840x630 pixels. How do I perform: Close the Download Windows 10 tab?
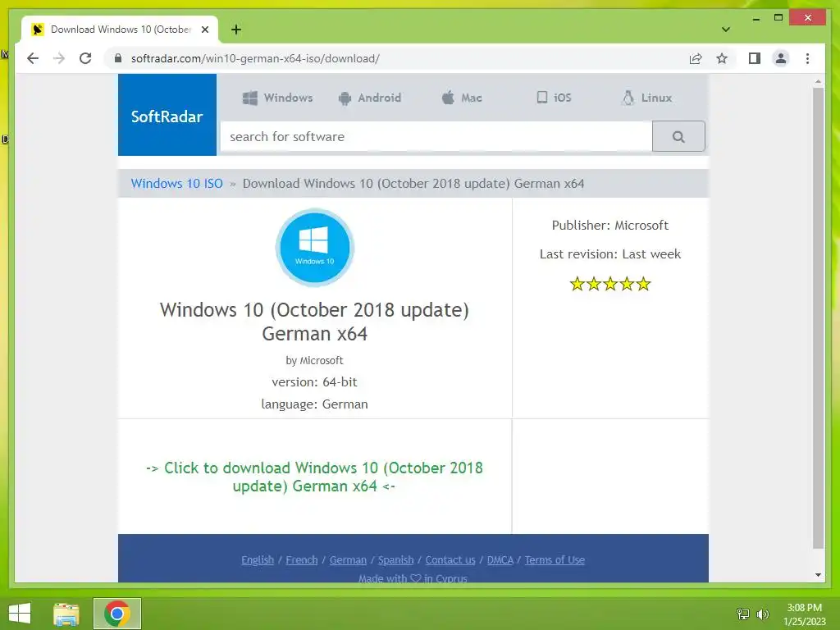click(x=204, y=30)
